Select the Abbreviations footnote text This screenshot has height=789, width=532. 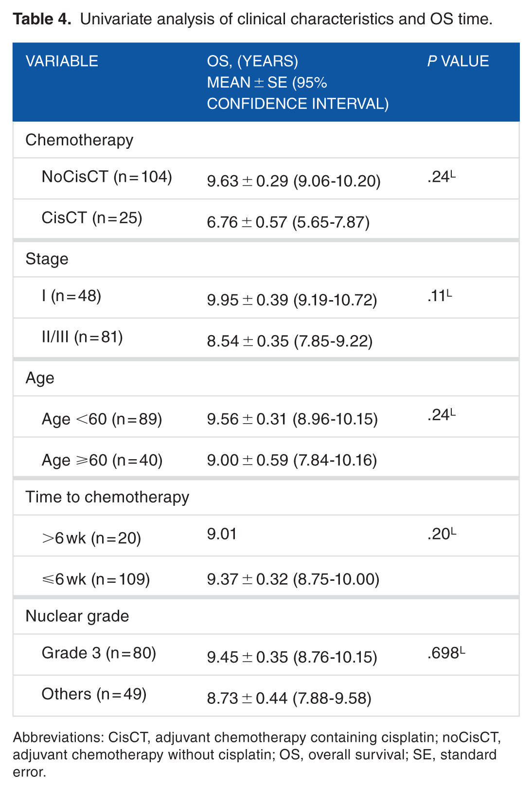[257, 754]
